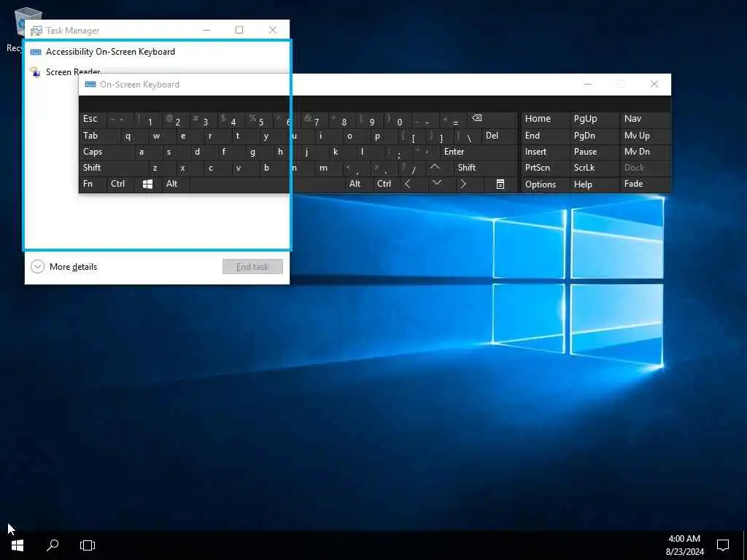
Task: Click the spacebar on On-Screen Keyboard
Action: [267, 184]
